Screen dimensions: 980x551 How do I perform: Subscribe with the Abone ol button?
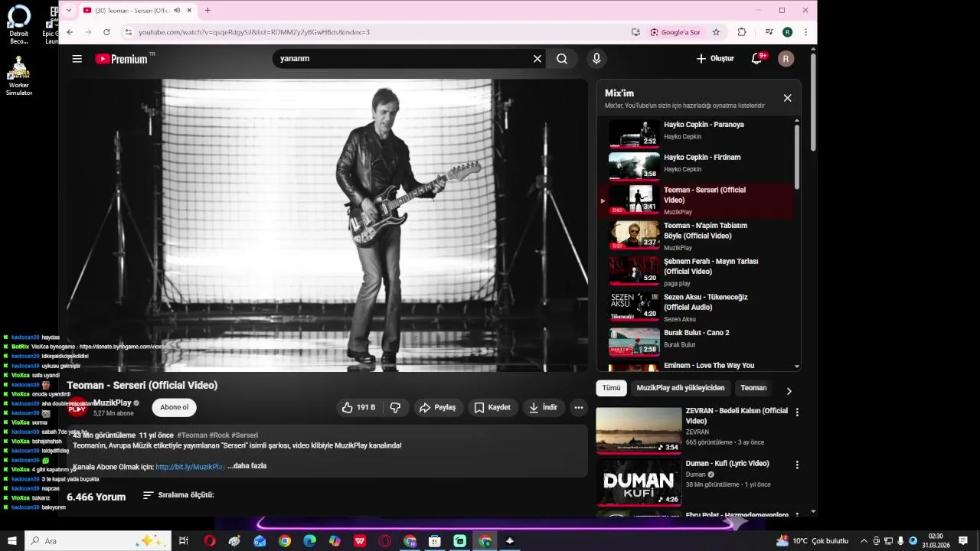(174, 407)
